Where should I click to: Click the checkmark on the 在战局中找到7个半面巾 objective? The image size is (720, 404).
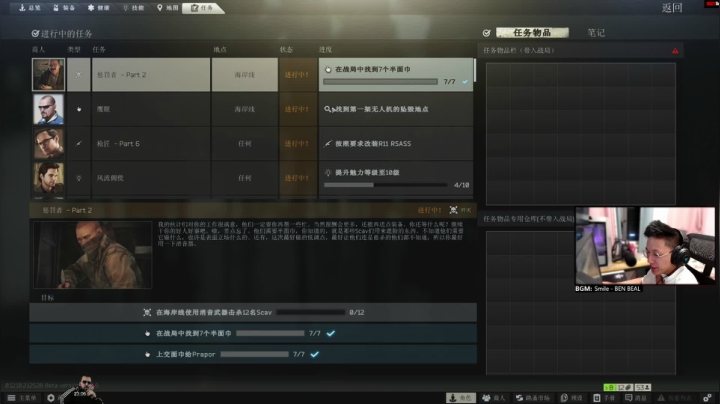click(x=331, y=333)
